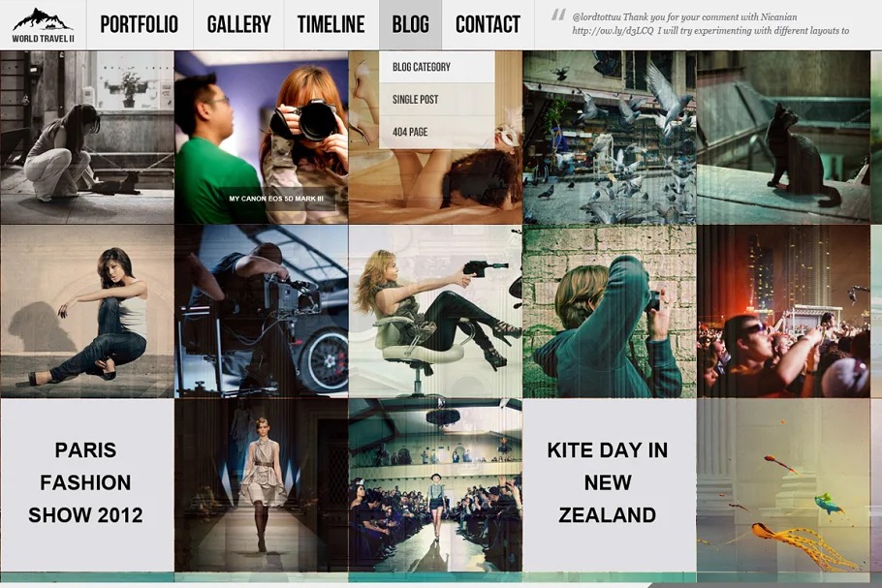Screen dimensions: 882x588
Task: Open the Contact page
Action: (x=488, y=25)
